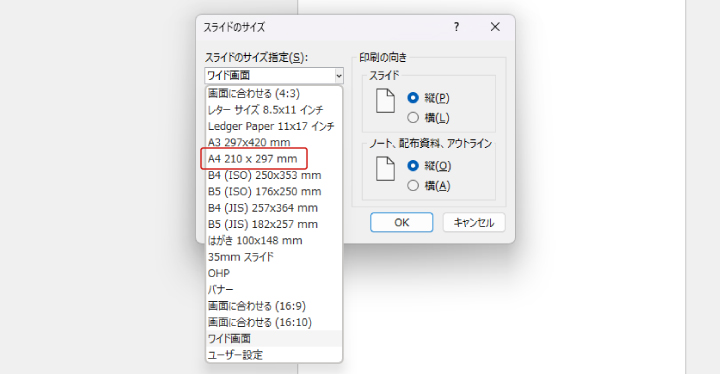Viewport: 720px width, 374px height.
Task: Select 35mm スライド option
Action: [x=274, y=257]
